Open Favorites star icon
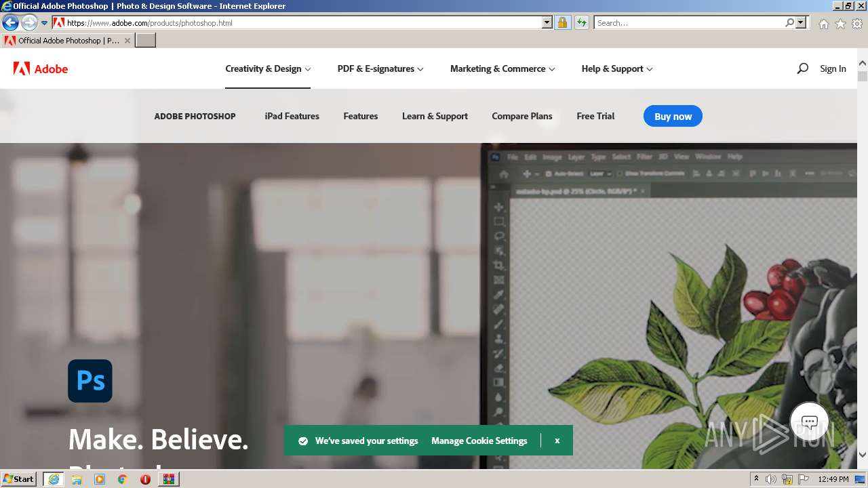 840,23
